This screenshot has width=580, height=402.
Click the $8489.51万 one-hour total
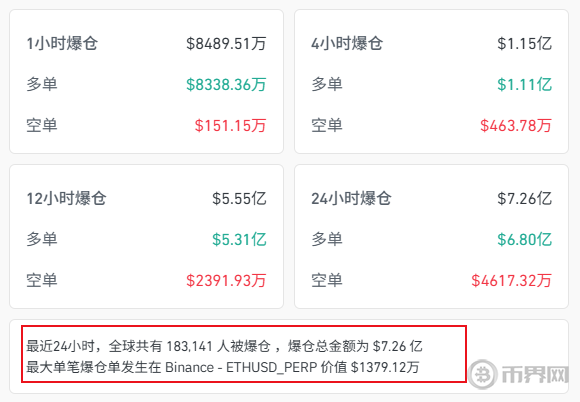(226, 44)
